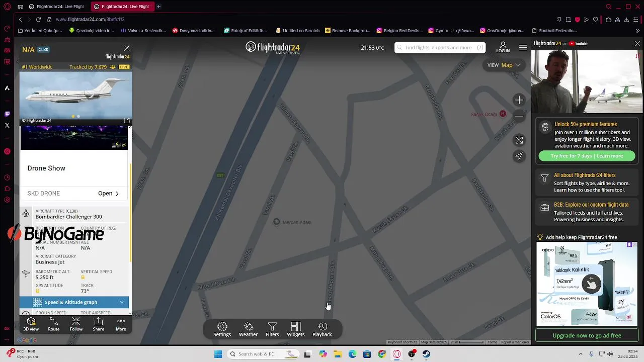Viewport: 644px width, 362px height.
Task: Open a new browser tab
Action: (158, 7)
